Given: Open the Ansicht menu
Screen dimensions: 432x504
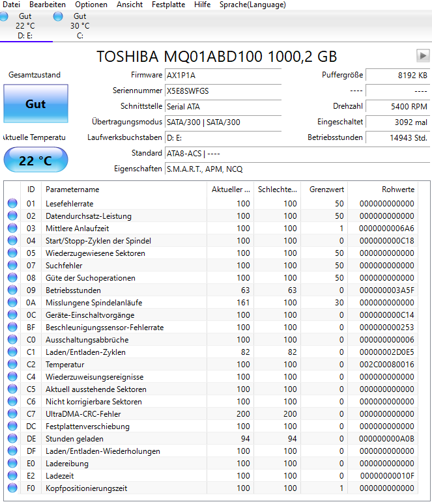Looking at the screenshot, I should coord(130,5).
